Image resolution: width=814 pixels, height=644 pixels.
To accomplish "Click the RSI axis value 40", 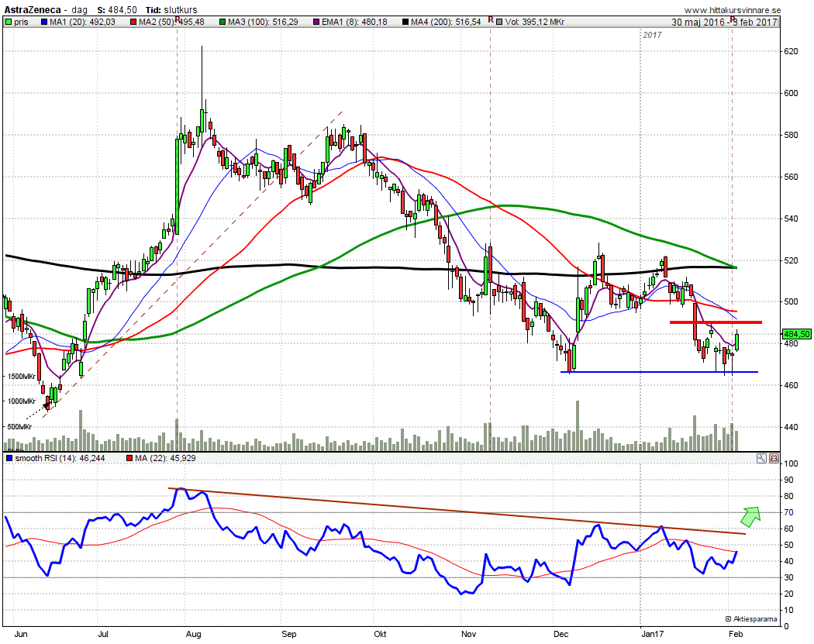I will click(x=788, y=561).
